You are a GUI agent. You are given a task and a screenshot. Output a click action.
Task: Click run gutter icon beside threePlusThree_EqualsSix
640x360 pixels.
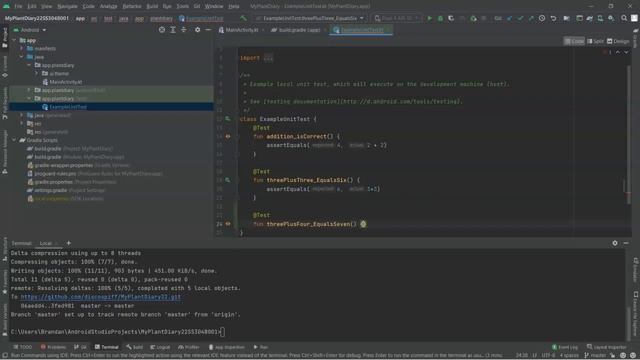point(228,180)
